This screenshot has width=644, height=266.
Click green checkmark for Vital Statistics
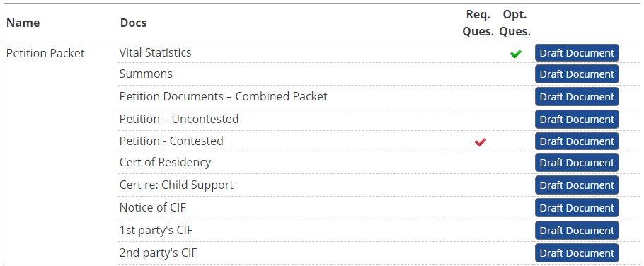click(515, 53)
